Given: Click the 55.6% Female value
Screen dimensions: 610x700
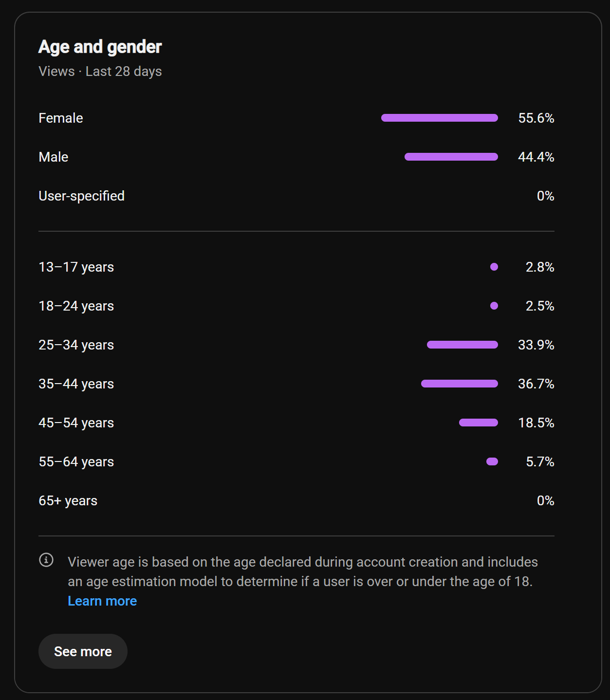Looking at the screenshot, I should [x=536, y=118].
